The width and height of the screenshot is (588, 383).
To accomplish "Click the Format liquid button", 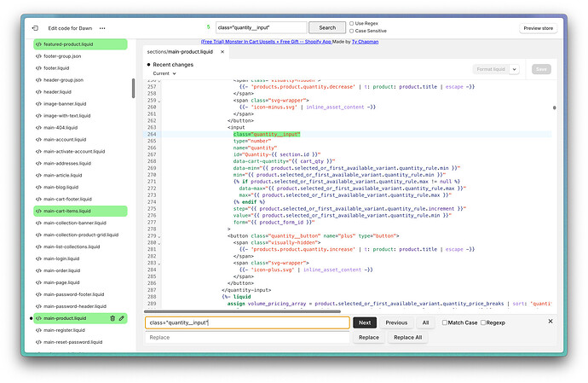I will pyautogui.click(x=491, y=69).
